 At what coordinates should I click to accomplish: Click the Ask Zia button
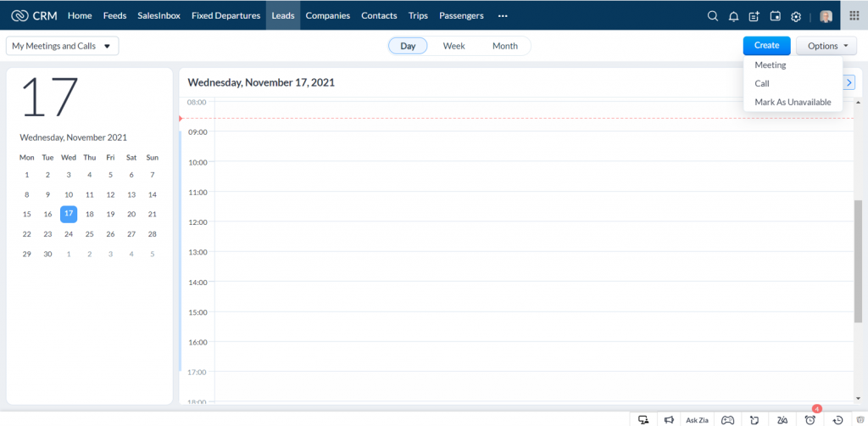coord(697,419)
